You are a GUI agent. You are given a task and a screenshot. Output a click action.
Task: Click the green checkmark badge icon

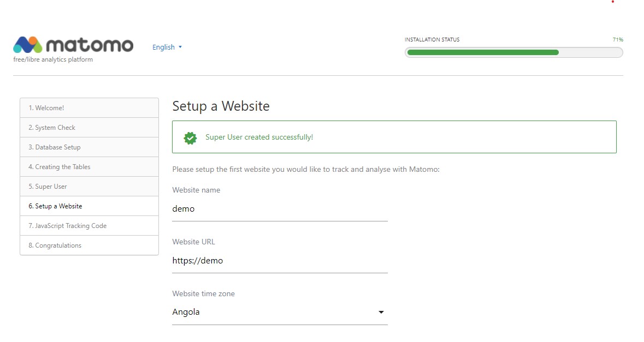click(190, 137)
